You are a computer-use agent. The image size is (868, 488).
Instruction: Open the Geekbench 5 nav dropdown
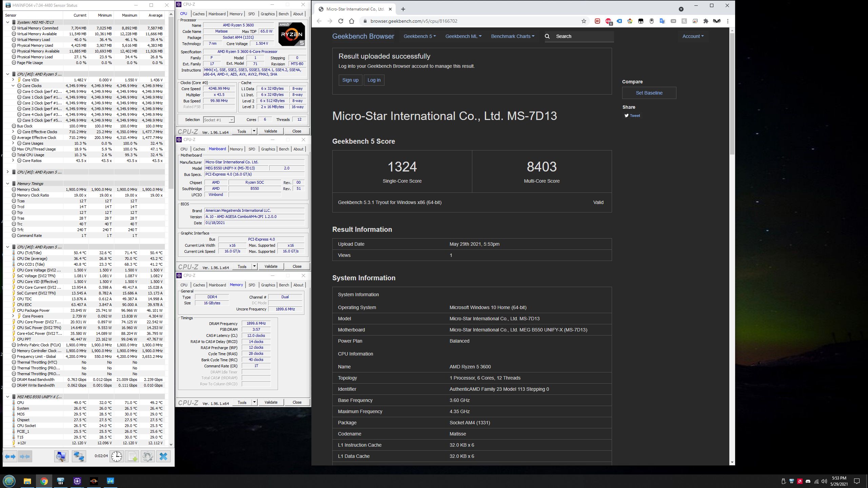coord(420,36)
